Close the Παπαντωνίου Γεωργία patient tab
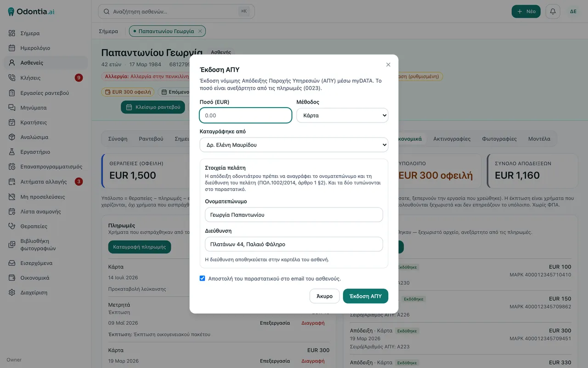588x368 pixels. [200, 31]
